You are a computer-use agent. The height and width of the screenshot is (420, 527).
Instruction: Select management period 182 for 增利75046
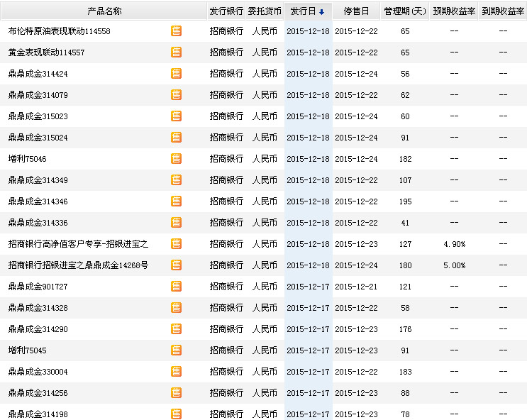coord(405,159)
